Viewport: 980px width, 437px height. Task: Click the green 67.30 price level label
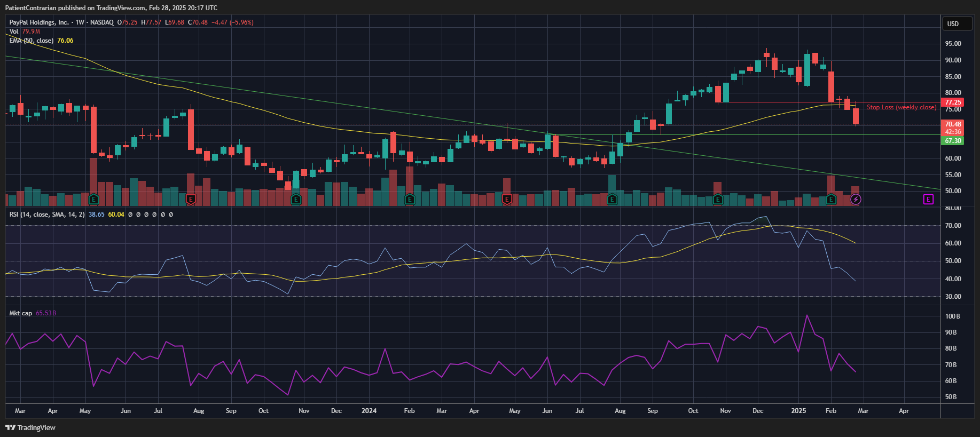pos(953,141)
